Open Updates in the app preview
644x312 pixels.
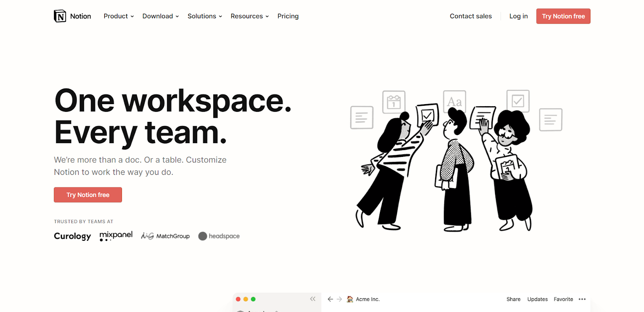(x=538, y=299)
